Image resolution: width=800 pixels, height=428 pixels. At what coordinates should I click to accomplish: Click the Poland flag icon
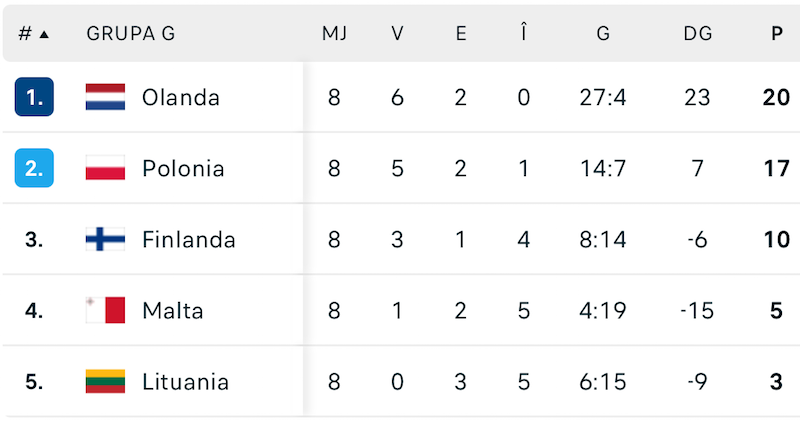coord(105,168)
